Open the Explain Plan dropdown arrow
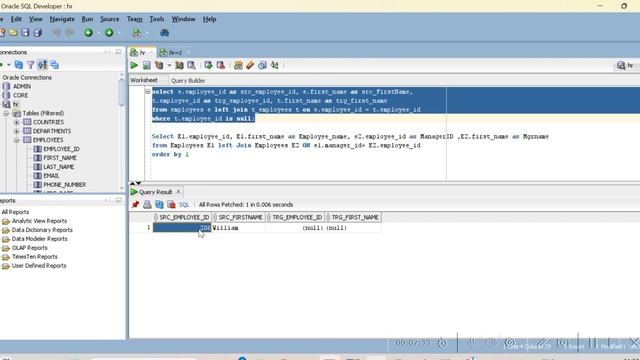640x360 pixels. click(169, 65)
